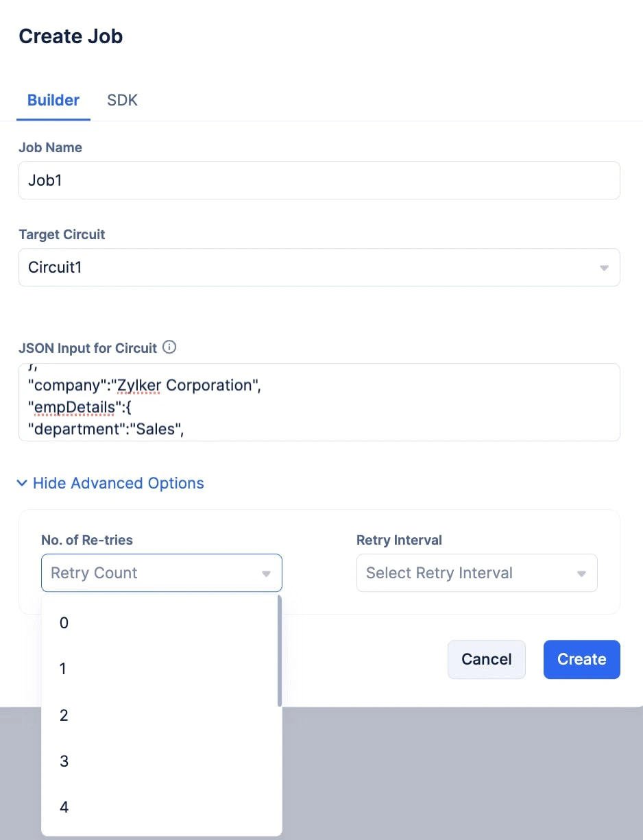The image size is (643, 840).
Task: Click the Target Circuit dropdown arrow
Action: 604,268
